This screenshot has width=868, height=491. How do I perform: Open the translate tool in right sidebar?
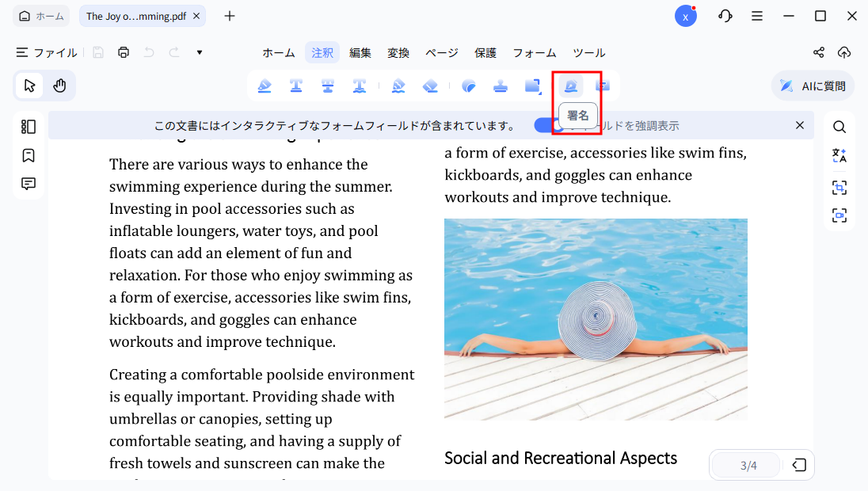point(839,156)
